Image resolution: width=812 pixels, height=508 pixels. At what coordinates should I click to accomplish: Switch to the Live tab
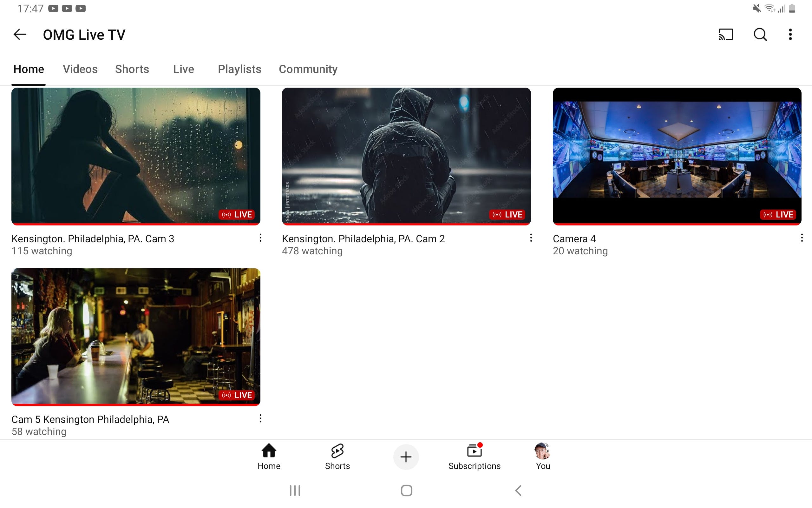[x=184, y=69]
